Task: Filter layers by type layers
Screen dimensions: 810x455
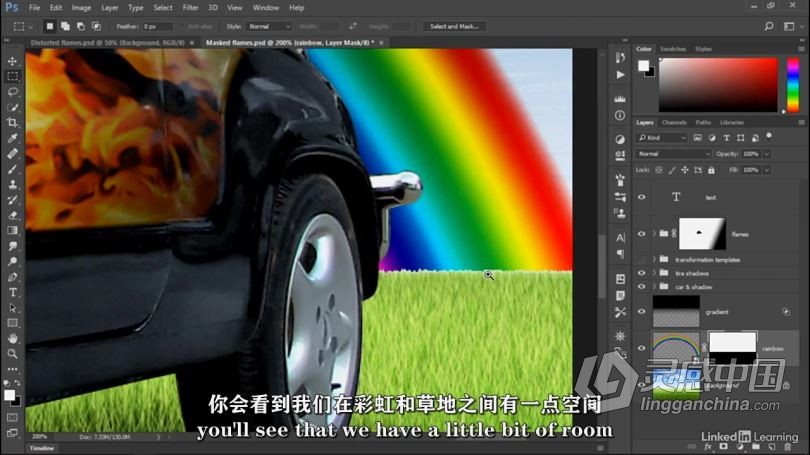Action: point(726,138)
